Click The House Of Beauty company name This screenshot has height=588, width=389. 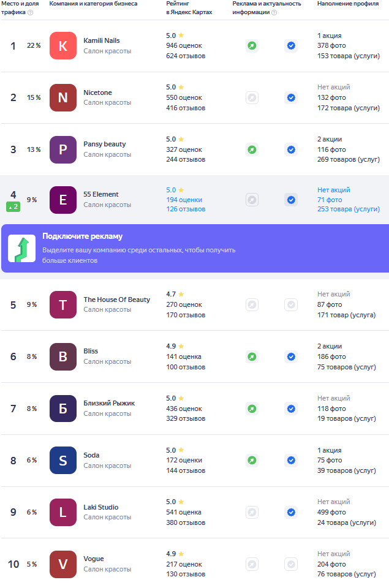116,300
